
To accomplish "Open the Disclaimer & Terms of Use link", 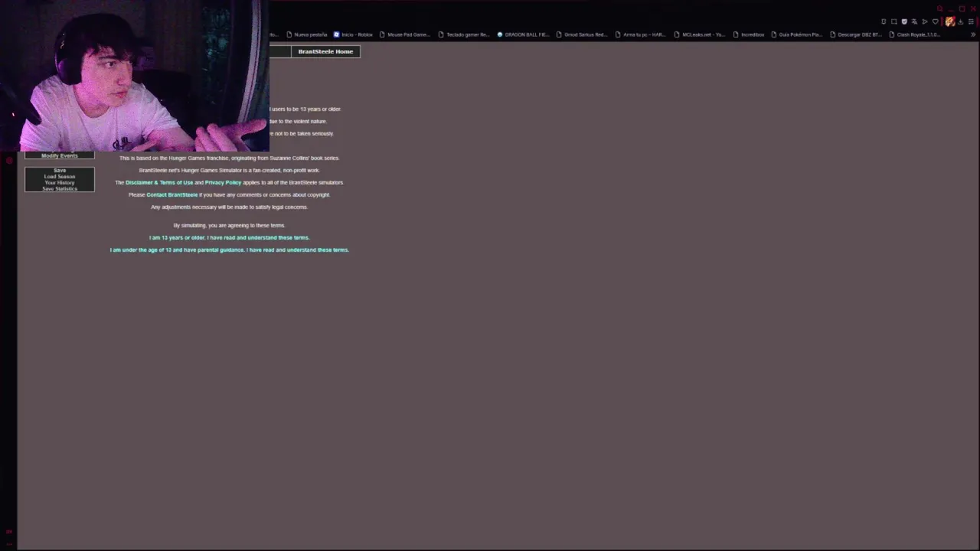I will coord(159,182).
